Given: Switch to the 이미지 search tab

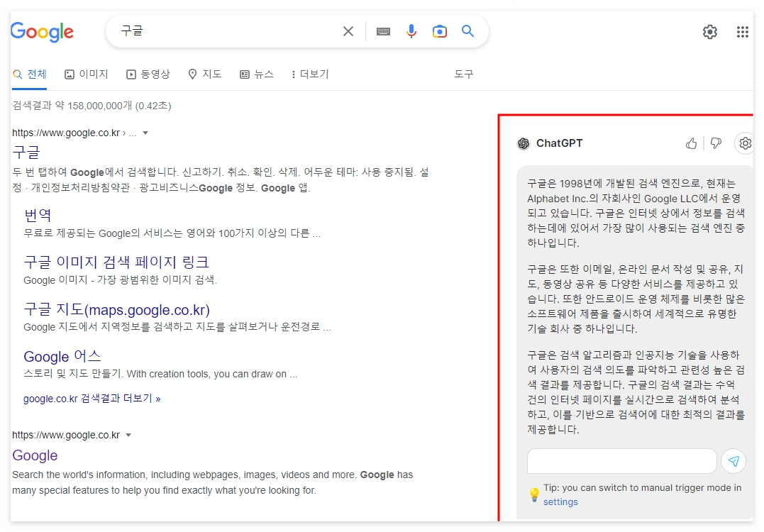Looking at the screenshot, I should 87,74.
